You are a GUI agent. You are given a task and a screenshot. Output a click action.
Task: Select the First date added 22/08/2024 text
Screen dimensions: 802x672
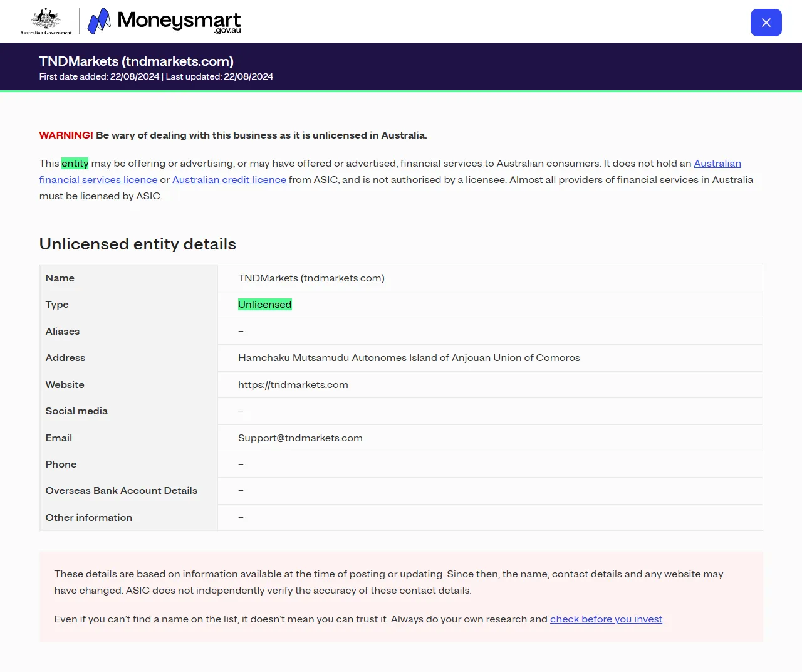pyautogui.click(x=99, y=76)
